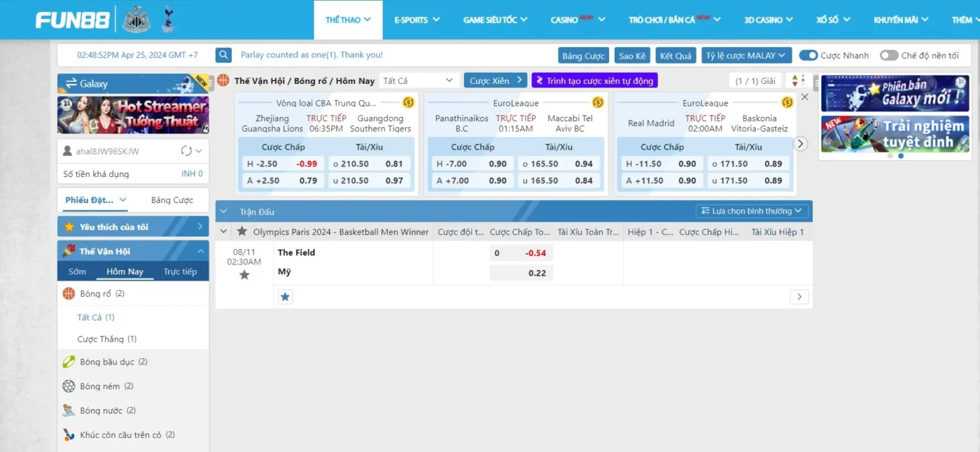Click the basketball icon in breadcrumb
This screenshot has height=452, width=980.
[x=223, y=80]
